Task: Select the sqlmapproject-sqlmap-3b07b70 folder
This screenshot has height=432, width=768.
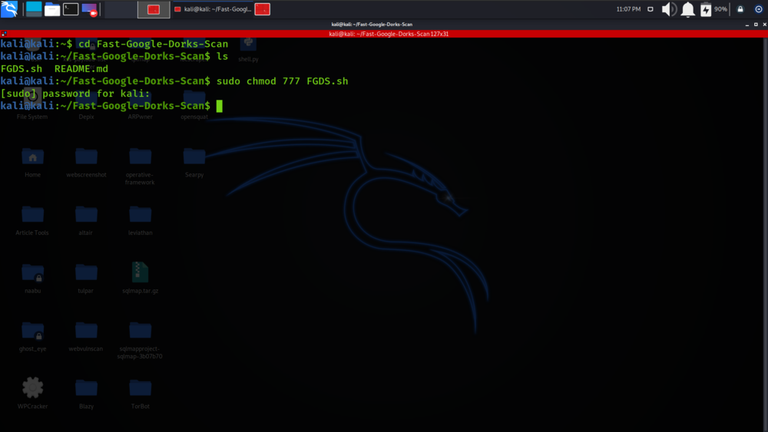Action: [140, 340]
